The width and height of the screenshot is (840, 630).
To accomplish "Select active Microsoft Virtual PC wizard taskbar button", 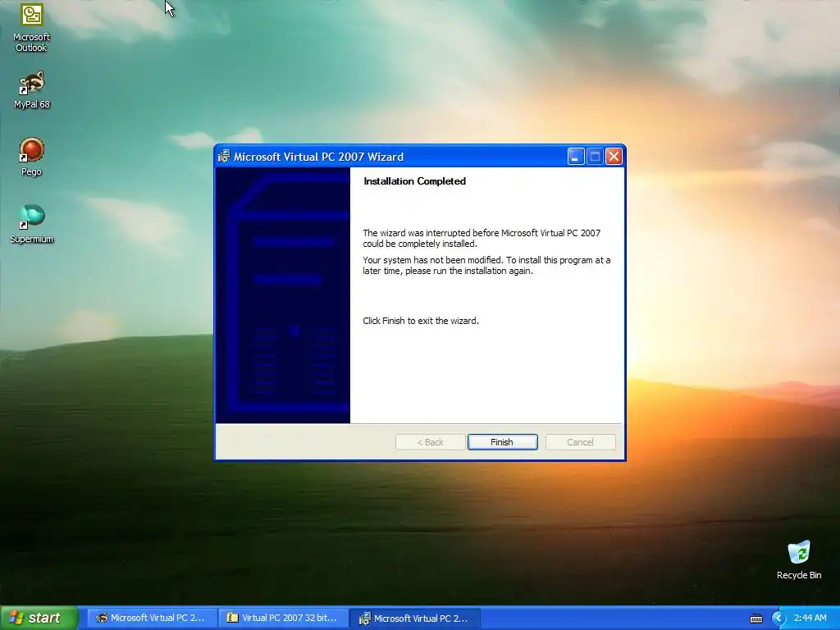I will (414, 618).
